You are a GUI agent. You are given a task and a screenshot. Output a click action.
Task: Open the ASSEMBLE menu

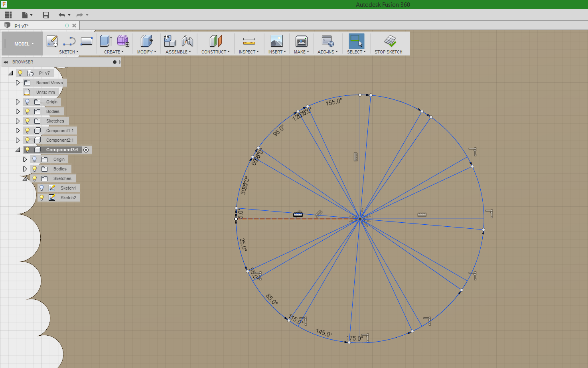click(x=178, y=52)
